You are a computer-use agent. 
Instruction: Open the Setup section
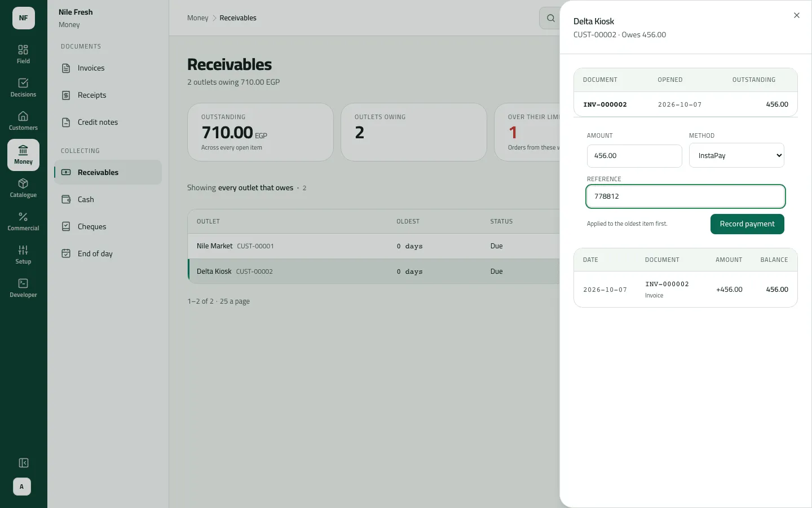23,255
